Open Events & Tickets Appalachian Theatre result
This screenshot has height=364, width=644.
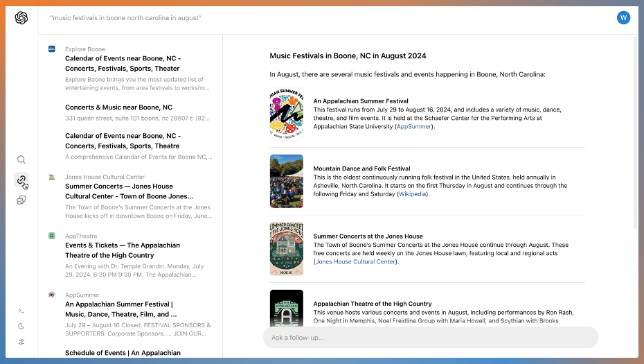[123, 250]
